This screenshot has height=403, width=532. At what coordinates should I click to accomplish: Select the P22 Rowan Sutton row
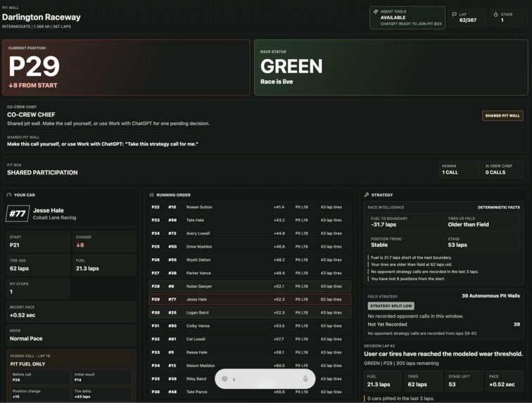250,207
